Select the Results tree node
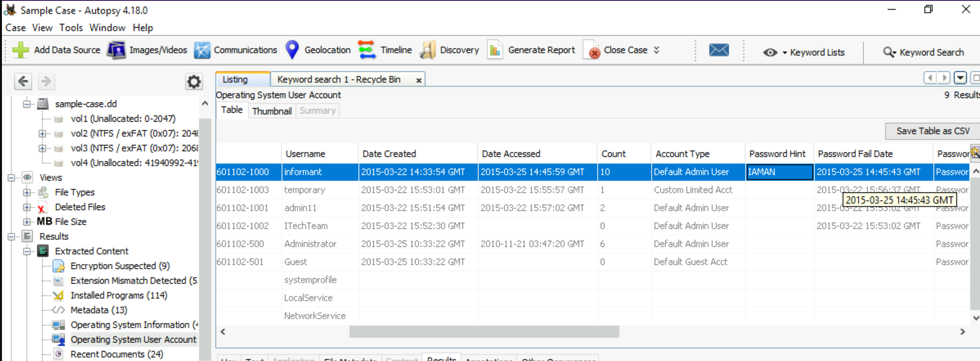This screenshot has width=980, height=361. tap(54, 237)
